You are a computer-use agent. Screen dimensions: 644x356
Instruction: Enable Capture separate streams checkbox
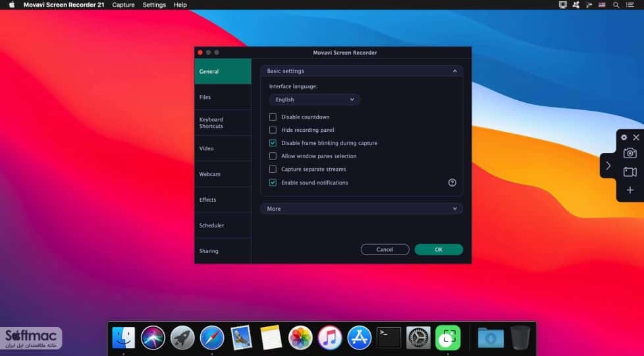point(273,169)
